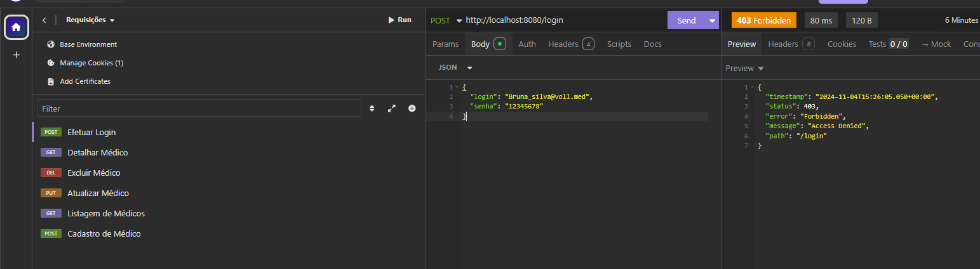Click the plus icon below Home
Screen dimensions: 980x269
(16, 55)
